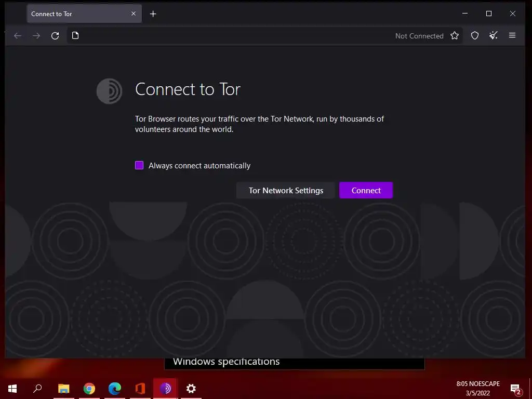
Task: Launch Google Chrome from taskbar
Action: pyautogui.click(x=89, y=389)
